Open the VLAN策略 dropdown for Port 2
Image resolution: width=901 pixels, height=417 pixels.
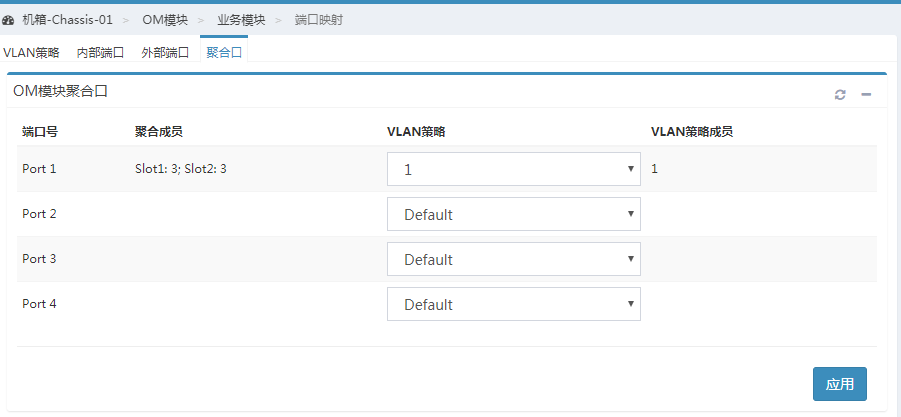514,214
